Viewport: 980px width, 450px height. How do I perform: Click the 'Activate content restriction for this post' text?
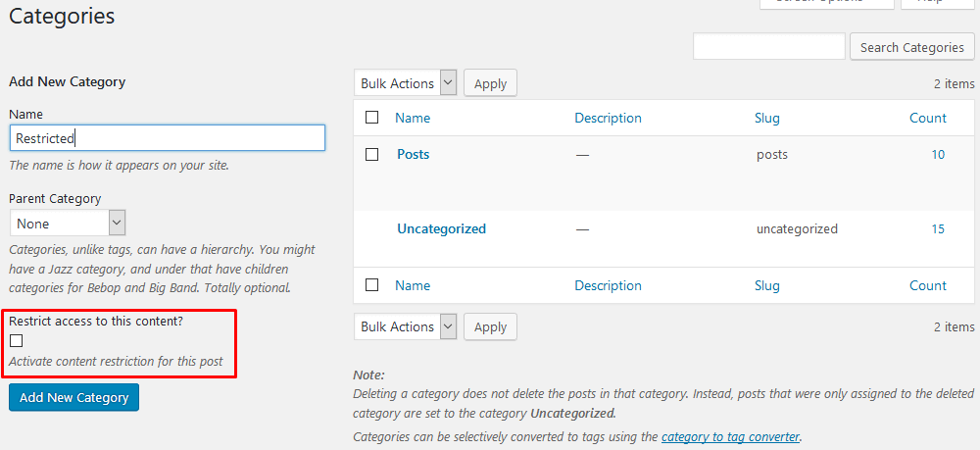coord(116,361)
